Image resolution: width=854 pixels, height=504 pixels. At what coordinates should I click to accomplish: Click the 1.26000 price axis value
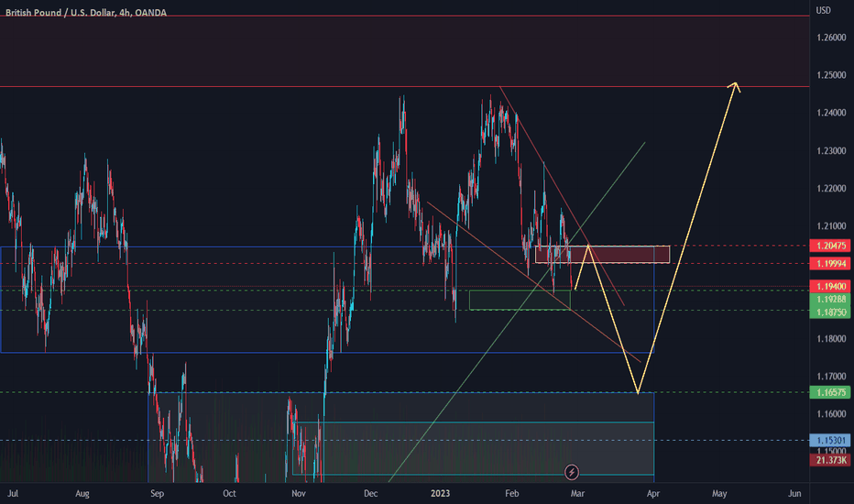(831, 38)
